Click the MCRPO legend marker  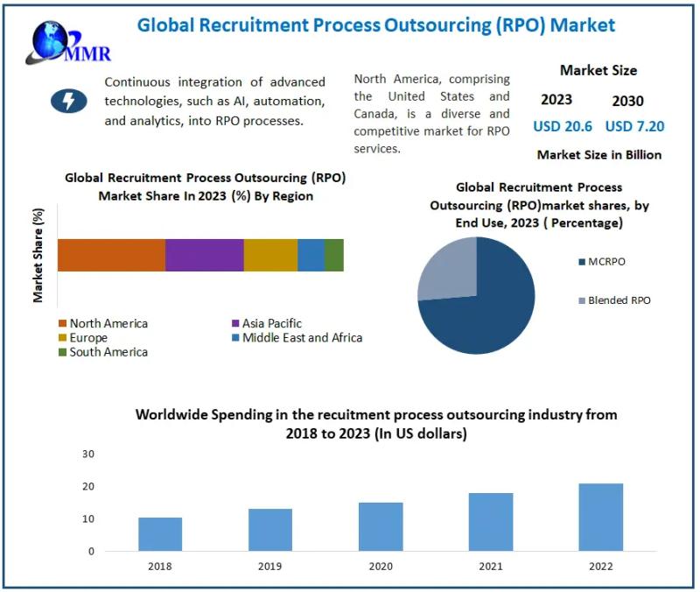582,262
